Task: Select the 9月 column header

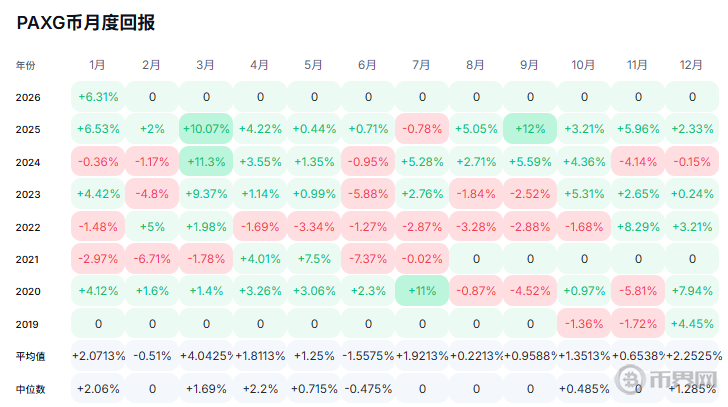Action: [x=529, y=65]
